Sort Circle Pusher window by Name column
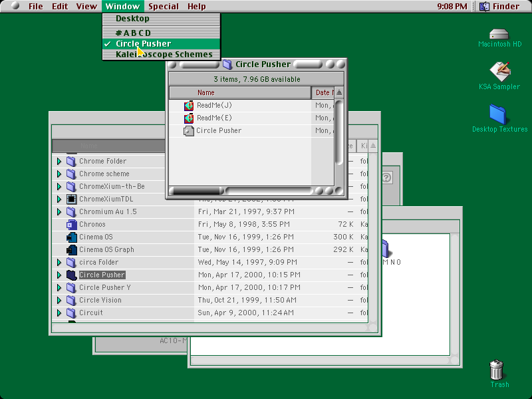This screenshot has height=399, width=532. click(x=240, y=92)
